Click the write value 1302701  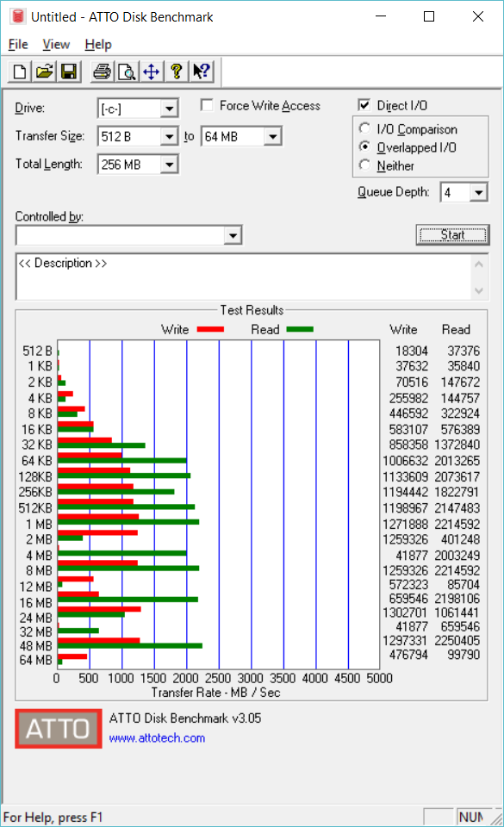pos(406,612)
